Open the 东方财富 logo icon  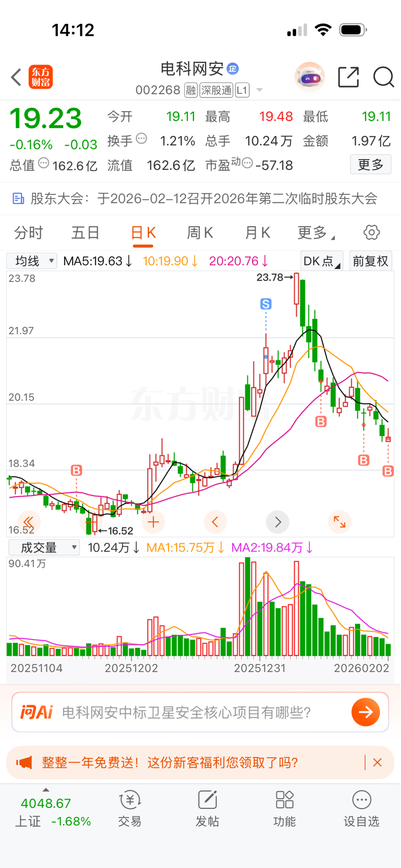(x=41, y=77)
